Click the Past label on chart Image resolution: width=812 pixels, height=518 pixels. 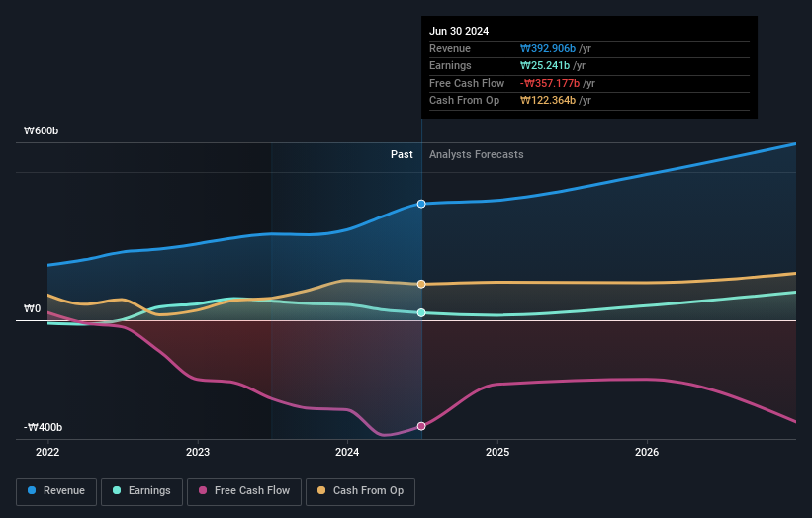pyautogui.click(x=402, y=155)
